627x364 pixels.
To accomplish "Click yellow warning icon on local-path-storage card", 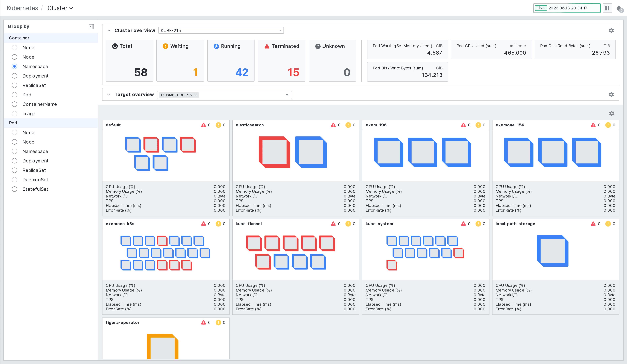I will pyautogui.click(x=608, y=224).
